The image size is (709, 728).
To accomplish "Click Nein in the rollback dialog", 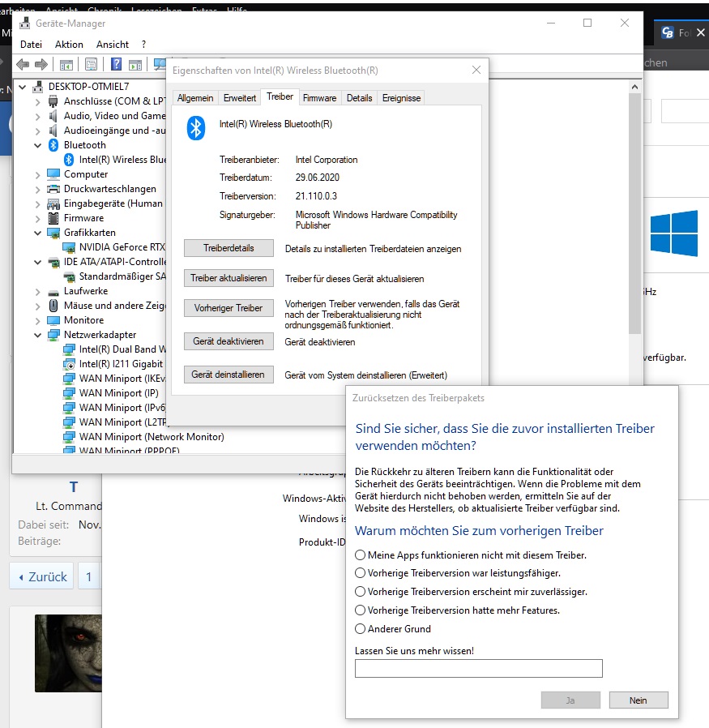I will tap(639, 700).
